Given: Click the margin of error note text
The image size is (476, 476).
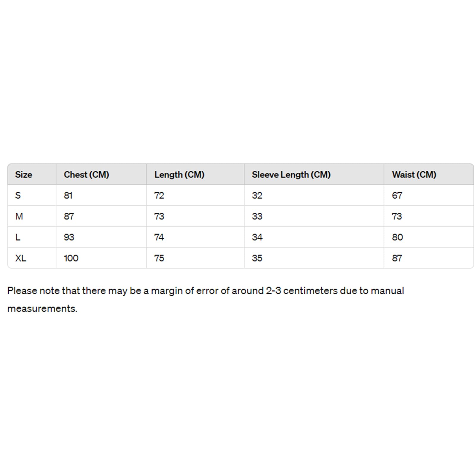Looking at the screenshot, I should 206,300.
